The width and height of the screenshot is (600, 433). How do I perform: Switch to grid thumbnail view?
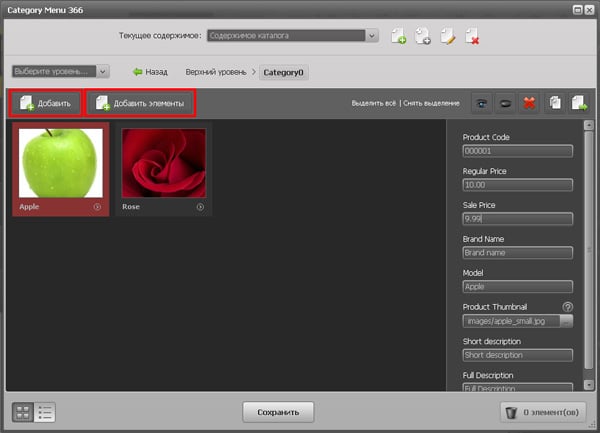(22, 411)
